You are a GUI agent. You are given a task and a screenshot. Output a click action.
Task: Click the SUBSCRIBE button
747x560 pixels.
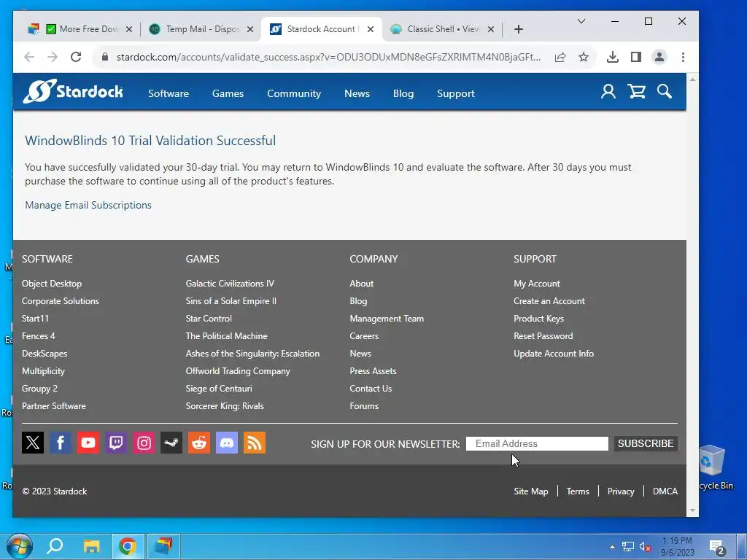[x=646, y=443]
